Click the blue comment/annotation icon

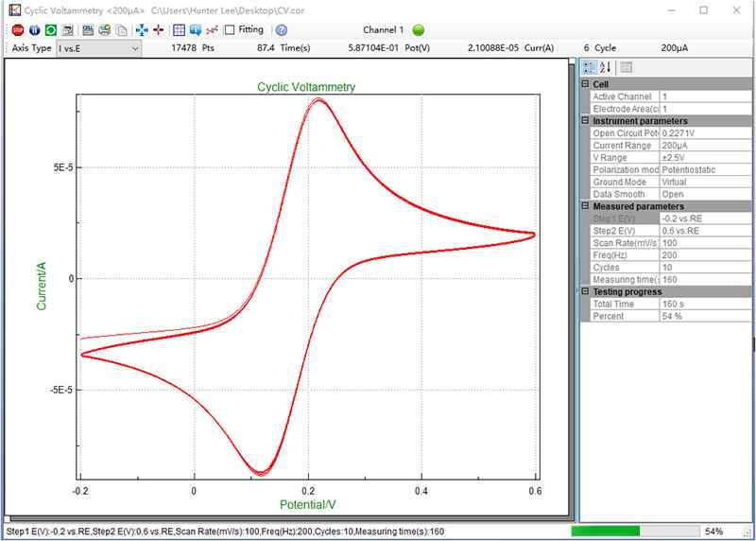pyautogui.click(x=196, y=30)
